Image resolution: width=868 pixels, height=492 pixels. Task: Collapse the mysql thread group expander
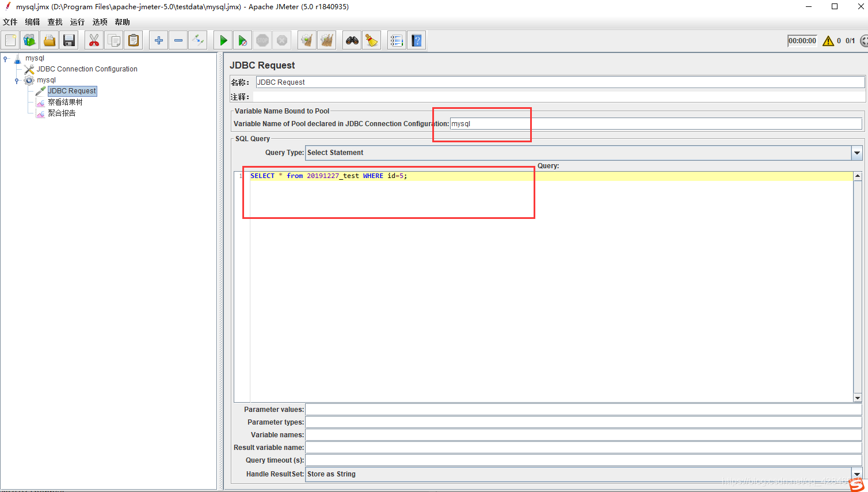[x=17, y=81]
